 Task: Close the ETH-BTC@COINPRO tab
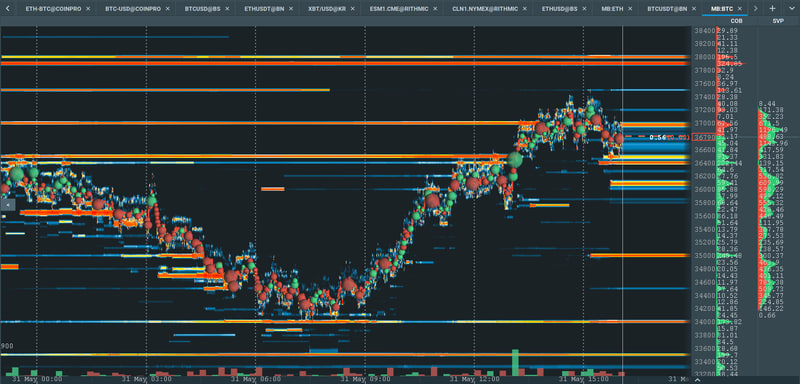click(88, 9)
